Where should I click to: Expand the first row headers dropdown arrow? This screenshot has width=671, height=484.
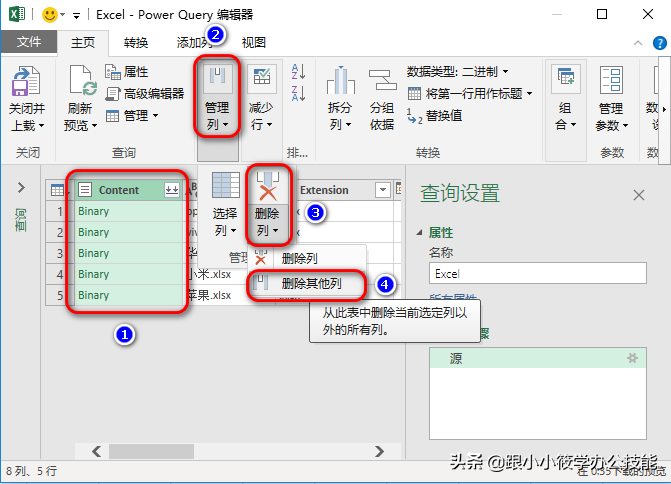pyautogui.click(x=530, y=93)
